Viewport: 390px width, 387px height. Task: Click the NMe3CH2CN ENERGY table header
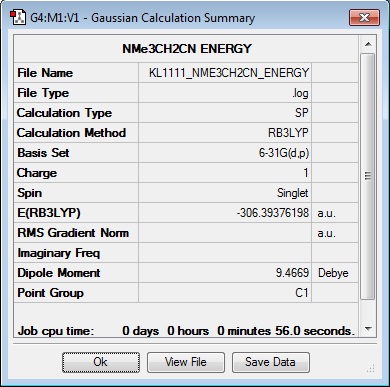click(186, 49)
